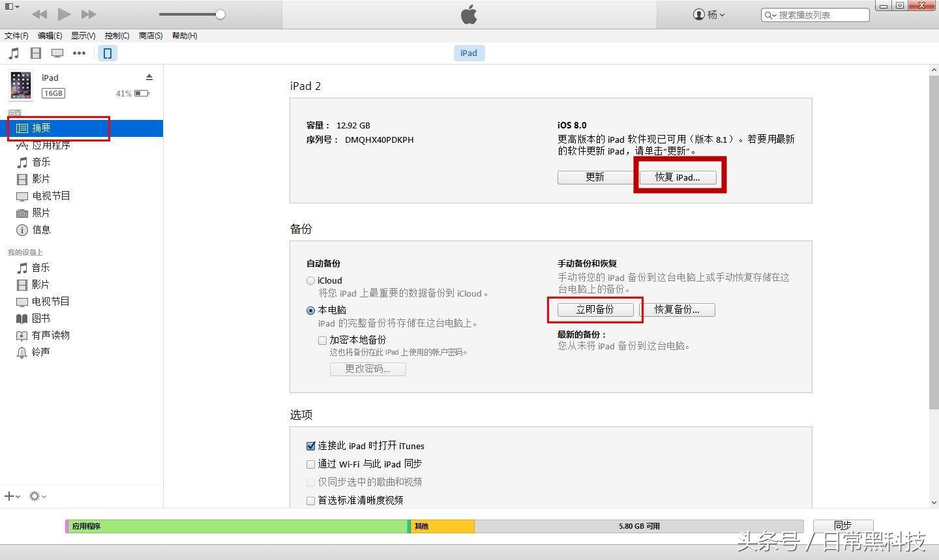Select the iPad tab at top center
The image size is (939, 560).
pyautogui.click(x=469, y=53)
